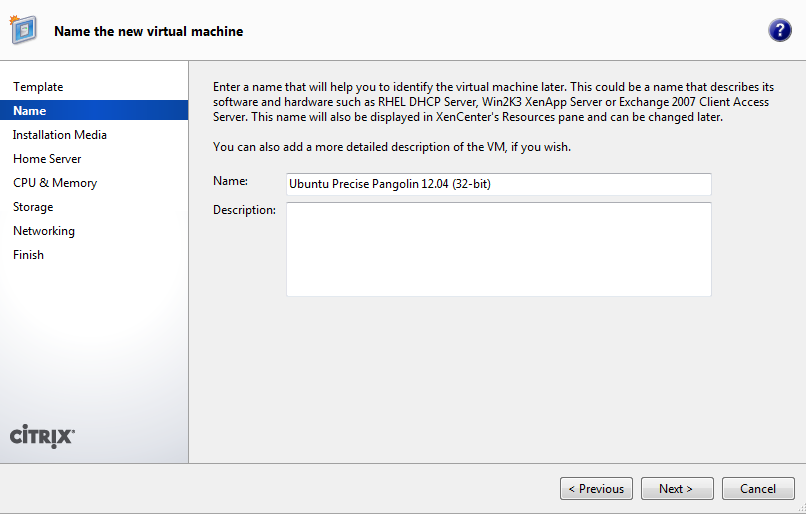Click the Previous button
Image resolution: width=806 pixels, height=514 pixels.
click(x=596, y=489)
